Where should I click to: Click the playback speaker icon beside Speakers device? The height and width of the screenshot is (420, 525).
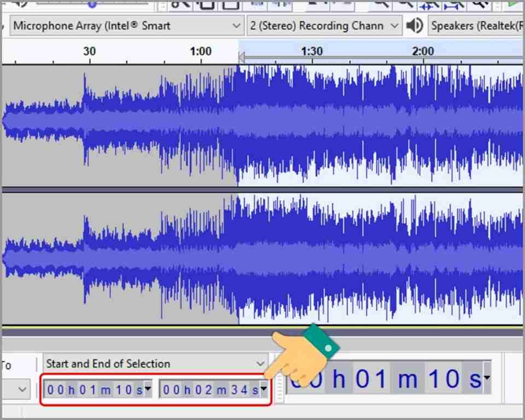coord(414,26)
